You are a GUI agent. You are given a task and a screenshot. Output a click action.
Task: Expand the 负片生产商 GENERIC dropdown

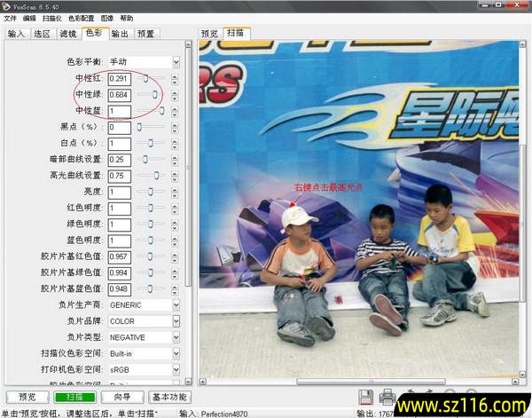[176, 304]
